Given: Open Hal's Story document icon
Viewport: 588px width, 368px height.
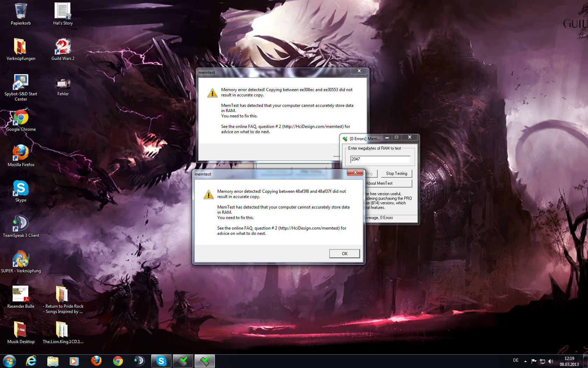Looking at the screenshot, I should 63,14.
